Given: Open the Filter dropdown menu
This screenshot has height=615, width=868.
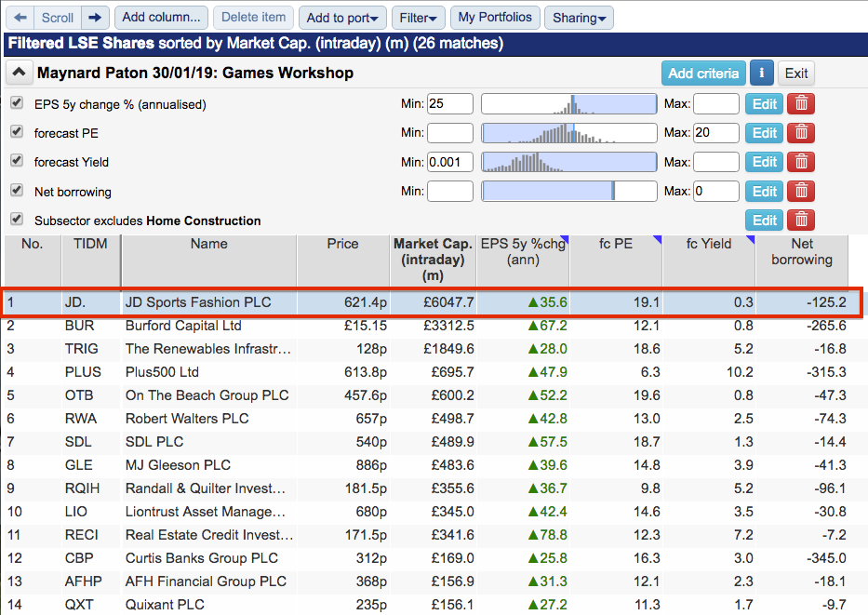Looking at the screenshot, I should 418,18.
